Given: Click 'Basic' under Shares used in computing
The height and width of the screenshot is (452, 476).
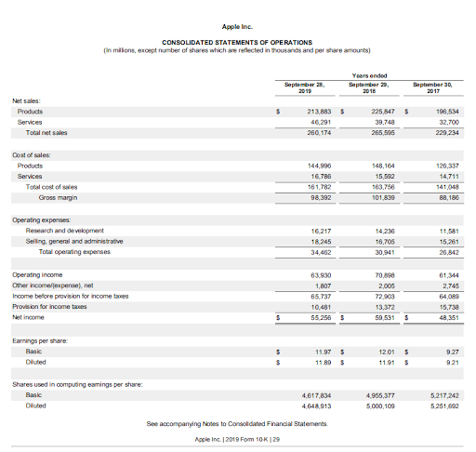Looking at the screenshot, I should coord(33,395).
